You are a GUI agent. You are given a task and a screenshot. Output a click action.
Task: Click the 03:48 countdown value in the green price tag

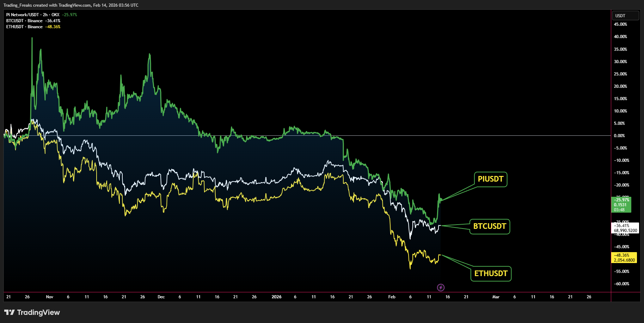click(x=619, y=209)
